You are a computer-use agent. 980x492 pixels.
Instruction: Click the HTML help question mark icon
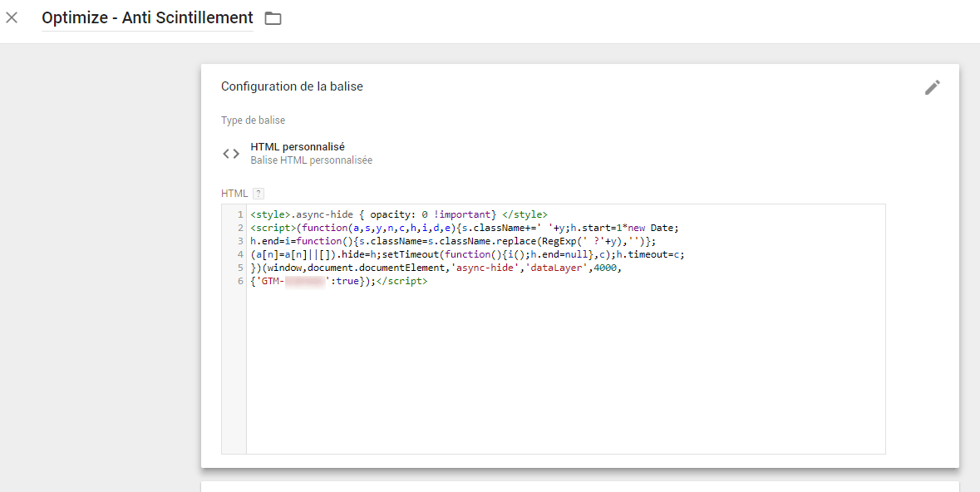point(259,194)
